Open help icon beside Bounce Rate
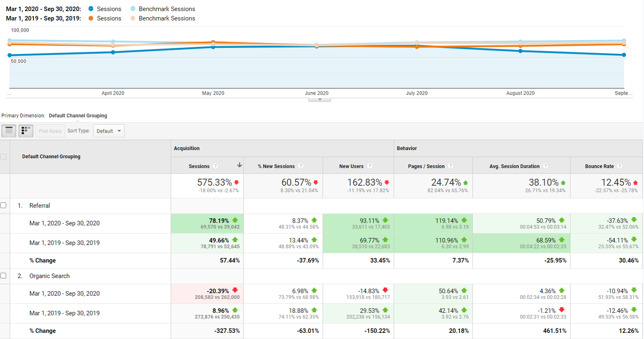Viewport: 644px width, 339px height. pos(620,166)
